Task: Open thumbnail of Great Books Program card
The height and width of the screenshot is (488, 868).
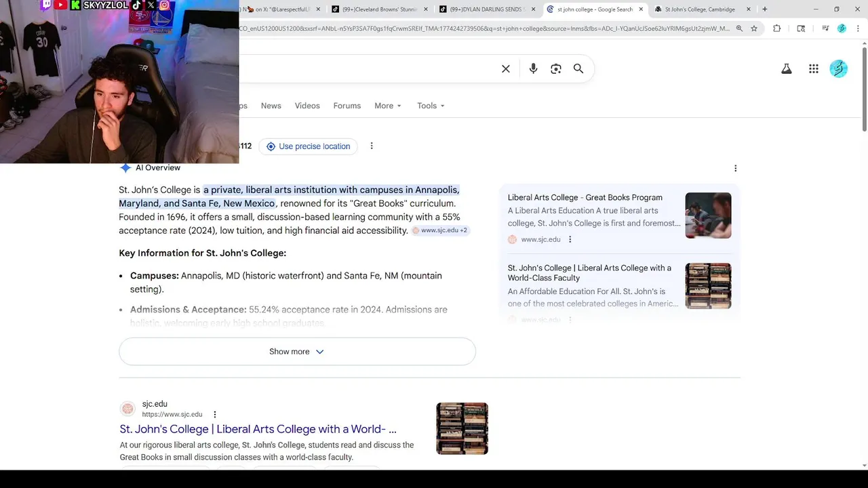Action: pyautogui.click(x=708, y=216)
